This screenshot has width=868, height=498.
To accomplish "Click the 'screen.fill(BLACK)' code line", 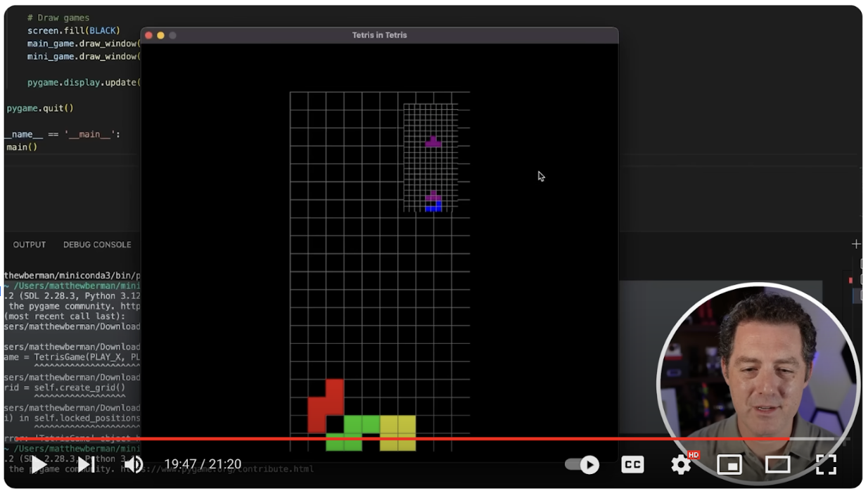I will pyautogui.click(x=74, y=31).
